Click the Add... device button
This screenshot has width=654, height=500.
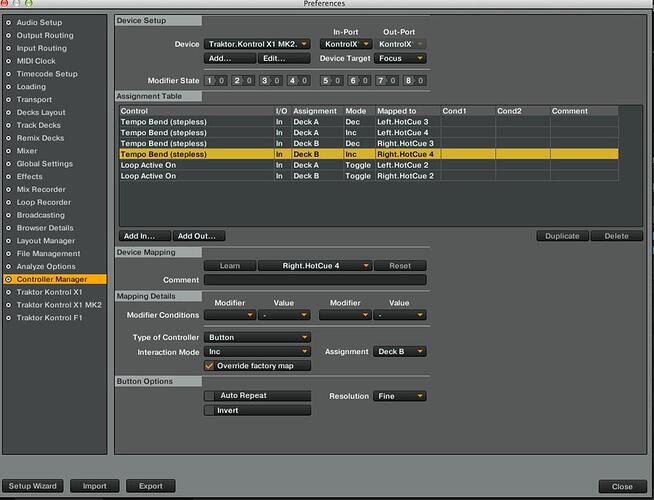pyautogui.click(x=230, y=58)
